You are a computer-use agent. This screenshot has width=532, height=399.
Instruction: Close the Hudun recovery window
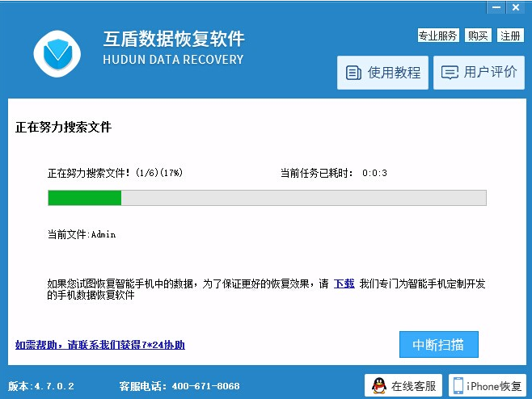tap(516, 7)
